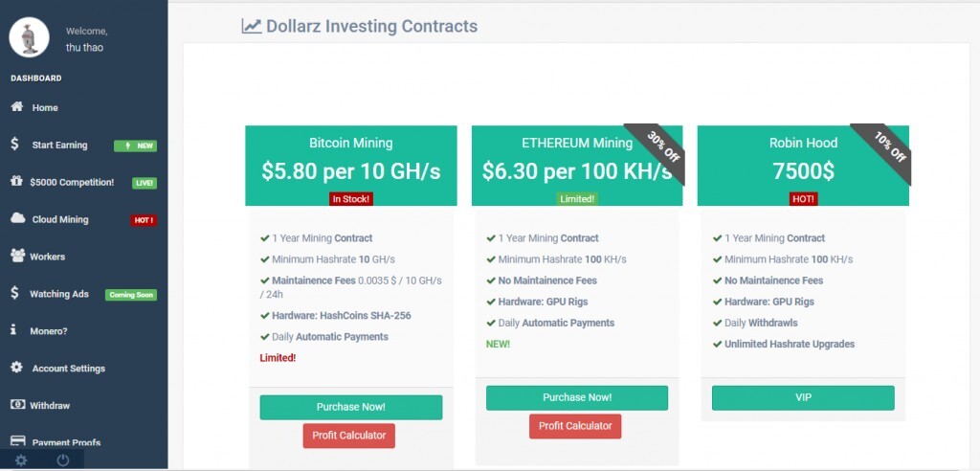The height and width of the screenshot is (471, 980).
Task: Click the $5000 Competition gift icon
Action: coord(16,182)
